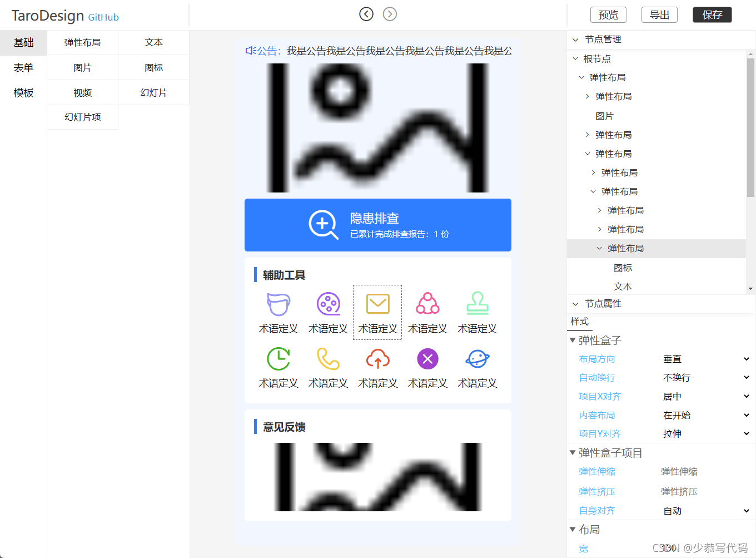Open the 自身对齐 dropdown
756x558 pixels.
click(x=706, y=511)
